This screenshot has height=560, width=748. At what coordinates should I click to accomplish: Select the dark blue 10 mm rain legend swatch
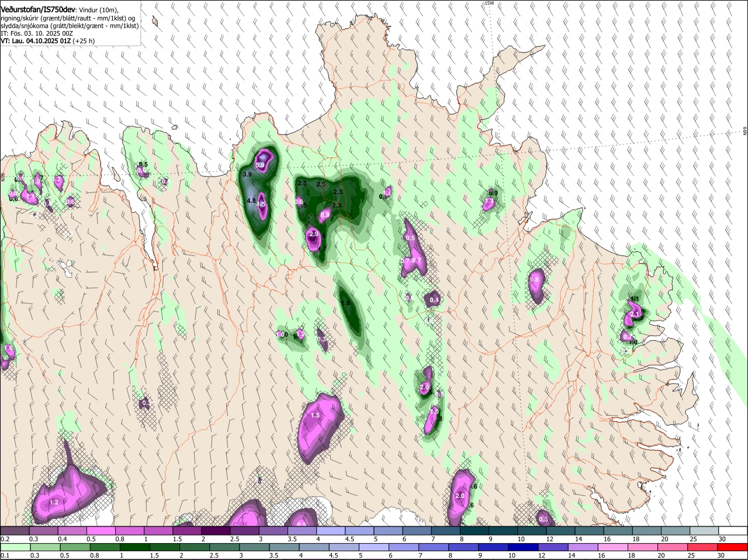click(x=524, y=548)
